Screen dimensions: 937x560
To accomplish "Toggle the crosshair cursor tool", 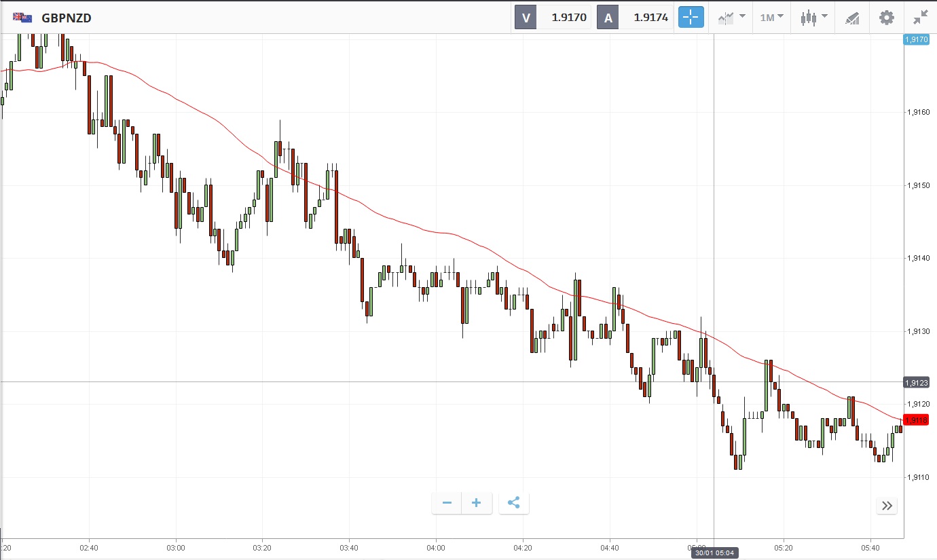I will (691, 18).
